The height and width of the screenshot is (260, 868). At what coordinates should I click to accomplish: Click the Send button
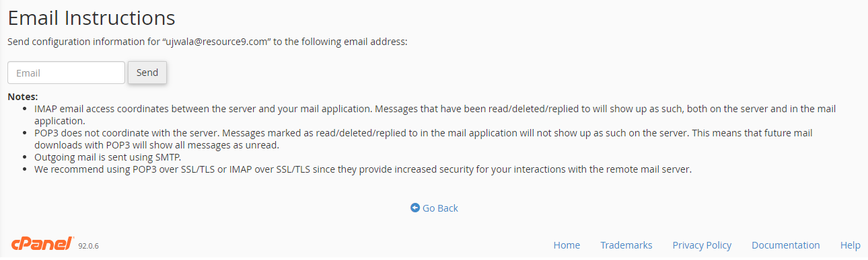(x=147, y=73)
